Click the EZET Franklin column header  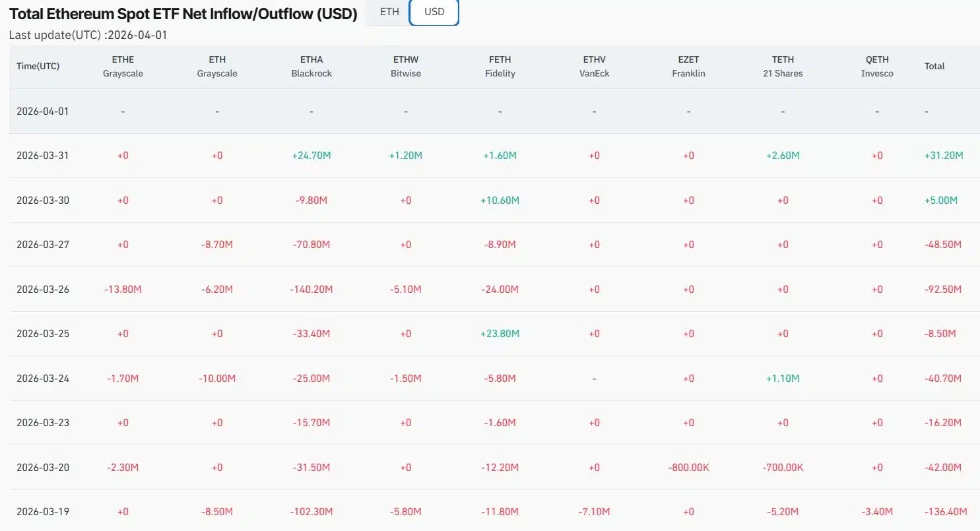[x=688, y=67]
